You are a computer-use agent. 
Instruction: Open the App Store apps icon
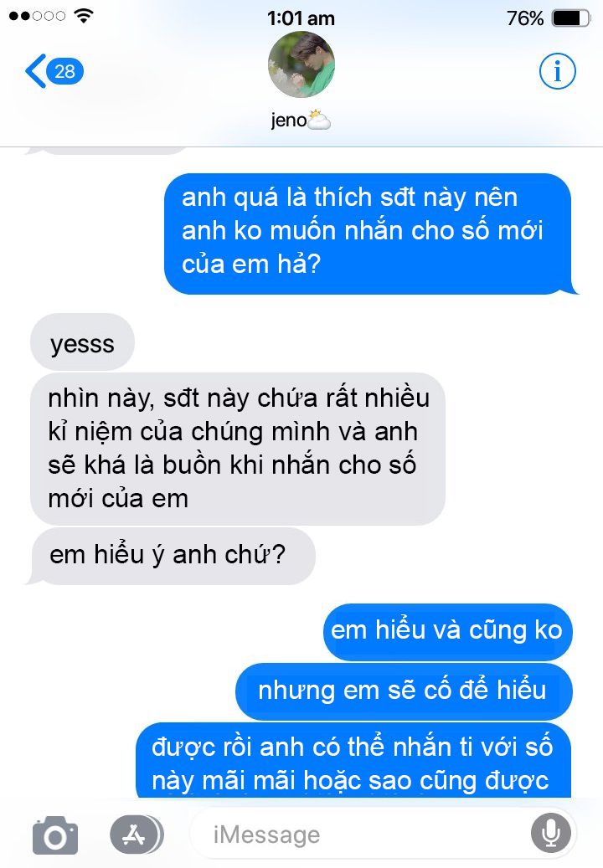tap(137, 835)
